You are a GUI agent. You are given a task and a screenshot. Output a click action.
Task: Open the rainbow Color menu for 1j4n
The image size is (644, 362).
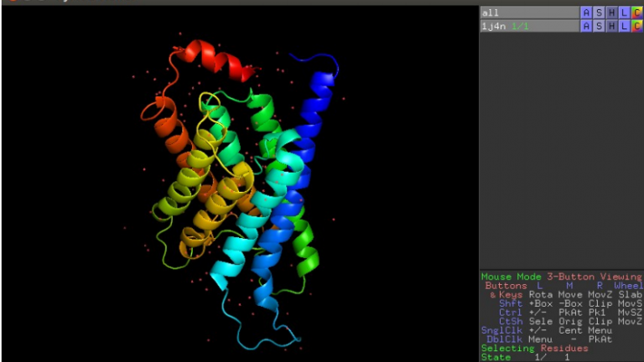[636, 26]
